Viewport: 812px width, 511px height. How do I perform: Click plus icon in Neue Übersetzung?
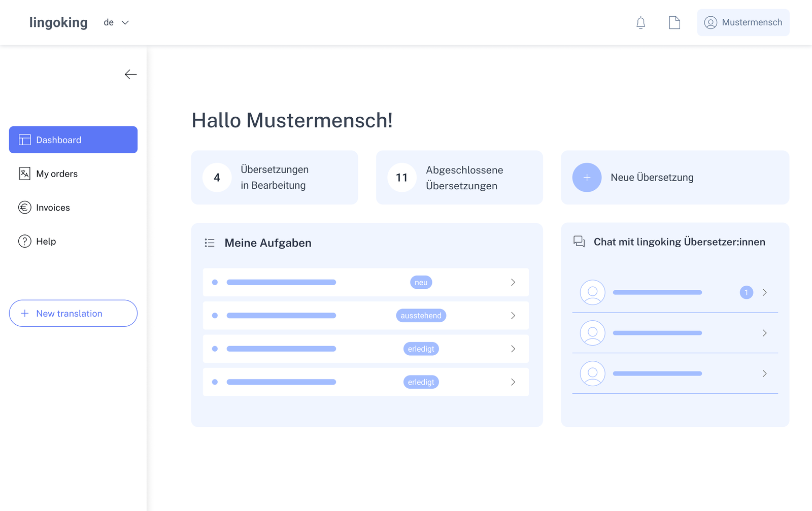[x=587, y=178]
